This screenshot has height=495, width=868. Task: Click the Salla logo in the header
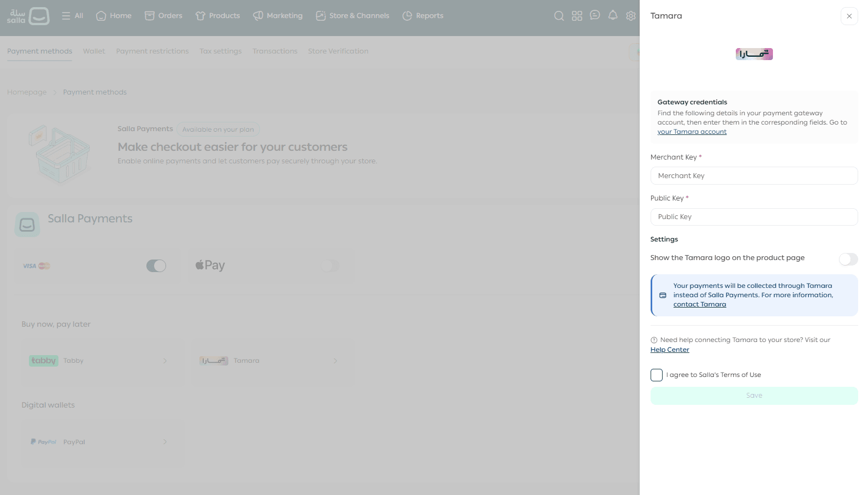point(28,16)
